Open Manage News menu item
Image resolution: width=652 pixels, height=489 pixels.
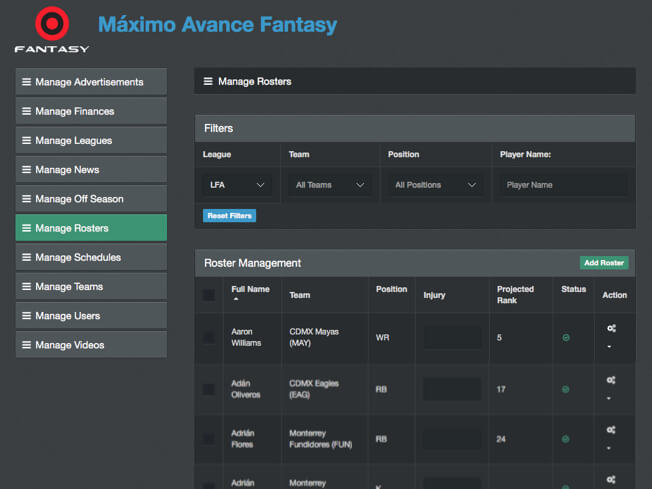coord(91,169)
